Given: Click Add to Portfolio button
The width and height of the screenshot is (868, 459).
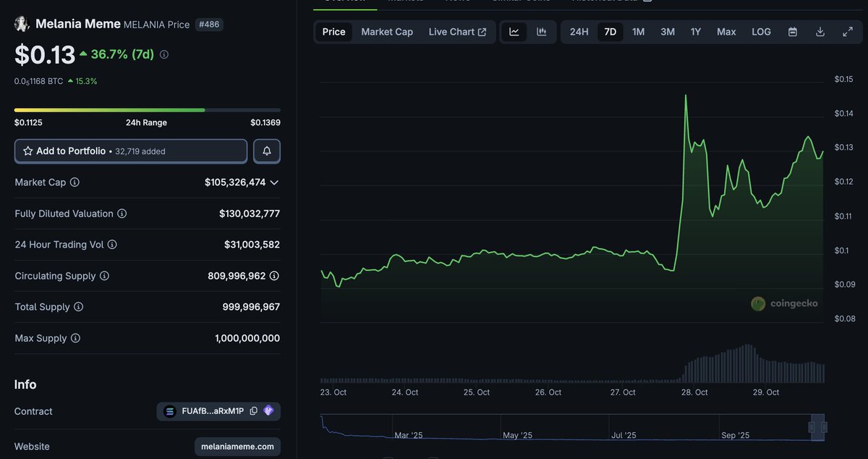Looking at the screenshot, I should click(131, 151).
